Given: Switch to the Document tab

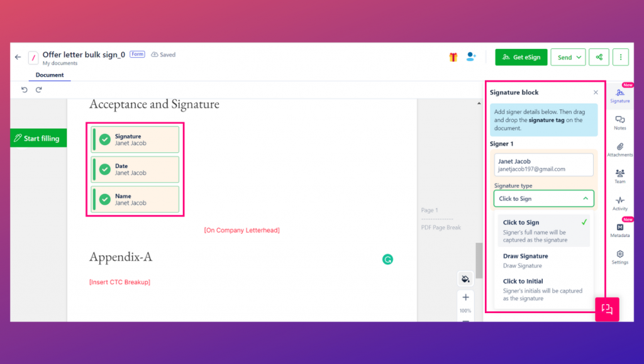Looking at the screenshot, I should (49, 75).
